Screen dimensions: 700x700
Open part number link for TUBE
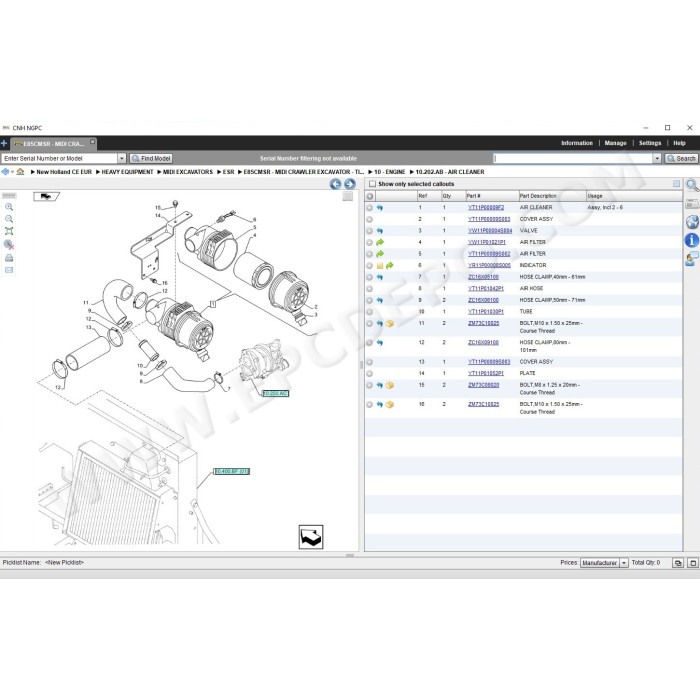tap(486, 312)
